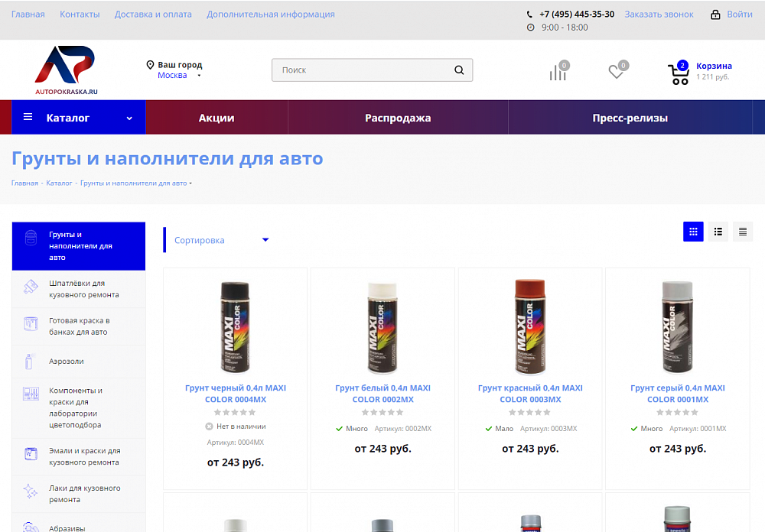
Task: Click the lock icon next to Войти
Action: point(715,15)
